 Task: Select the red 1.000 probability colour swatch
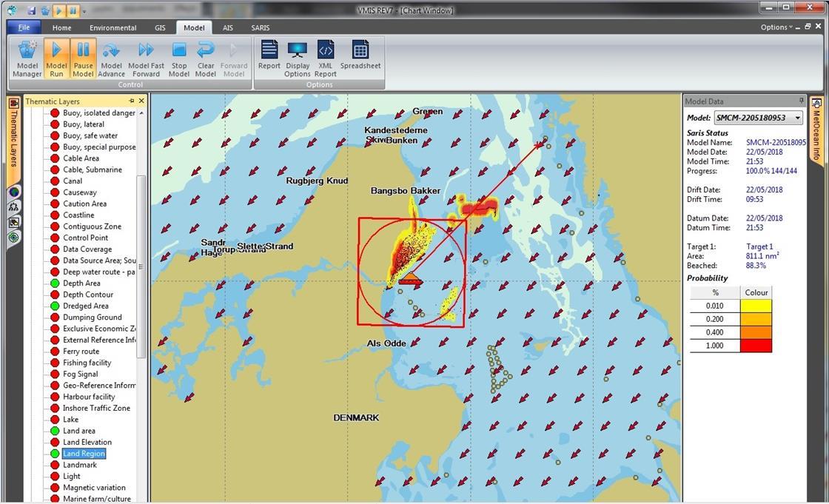point(756,346)
